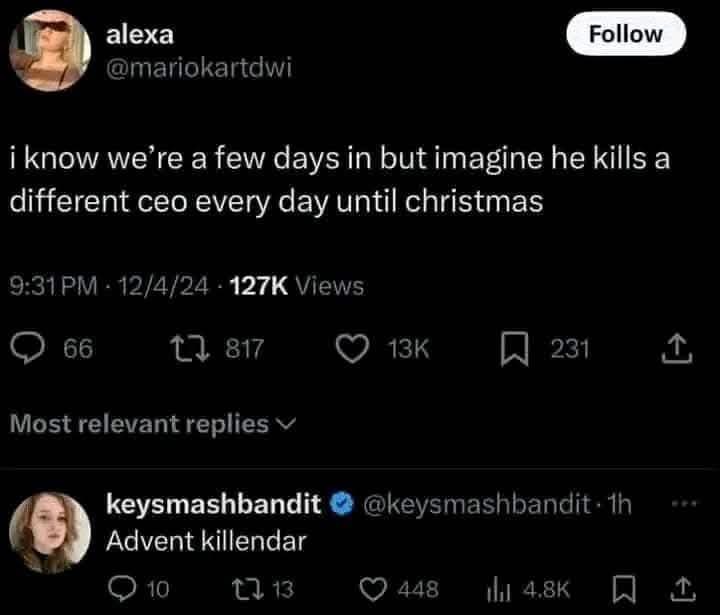Share the main tweet using the upload icon
Viewport: 720px width, 615px height.
[676, 350]
